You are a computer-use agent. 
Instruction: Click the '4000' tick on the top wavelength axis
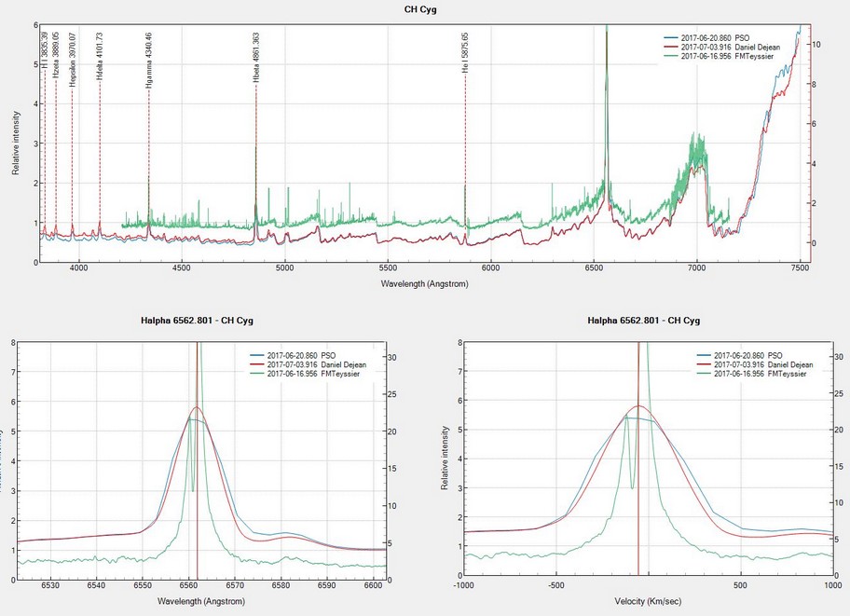pos(79,267)
